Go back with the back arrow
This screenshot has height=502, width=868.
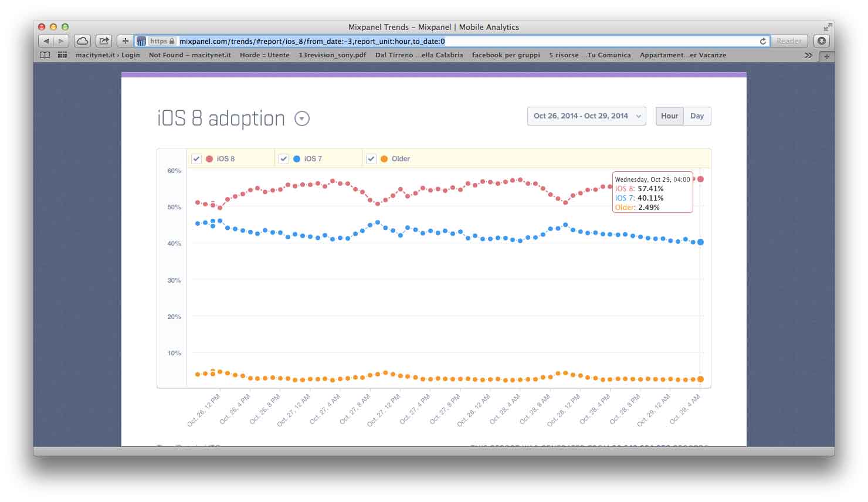(x=46, y=41)
